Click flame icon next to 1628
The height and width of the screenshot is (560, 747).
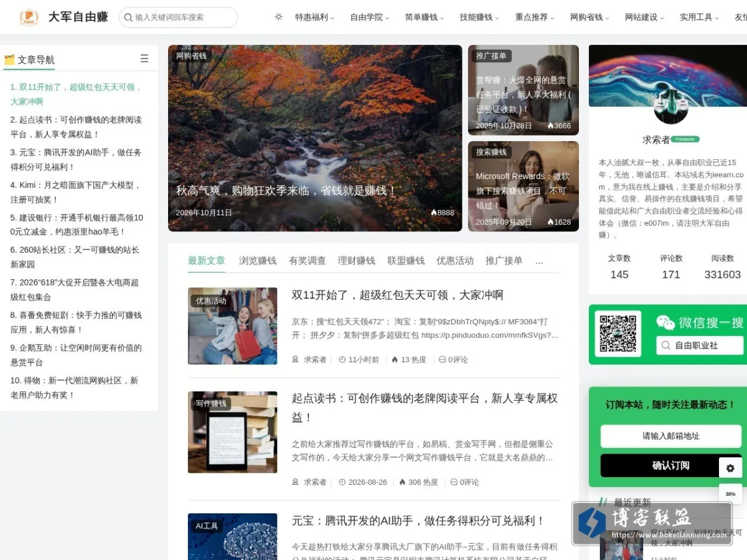[550, 222]
